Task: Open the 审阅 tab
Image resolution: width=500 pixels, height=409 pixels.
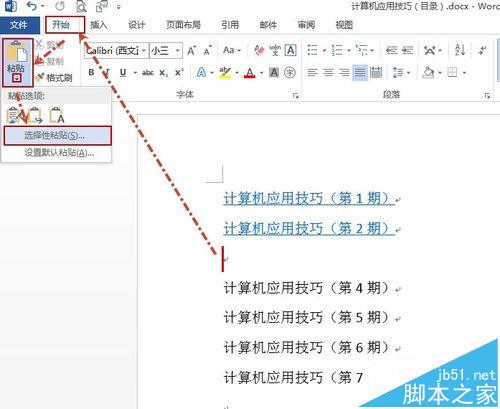Action: point(306,25)
